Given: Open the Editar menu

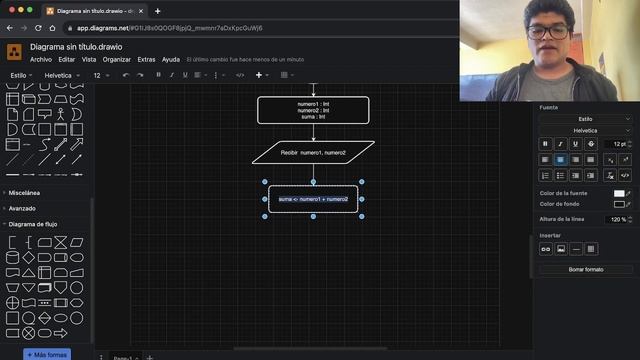Looking at the screenshot, I should click(67, 60).
